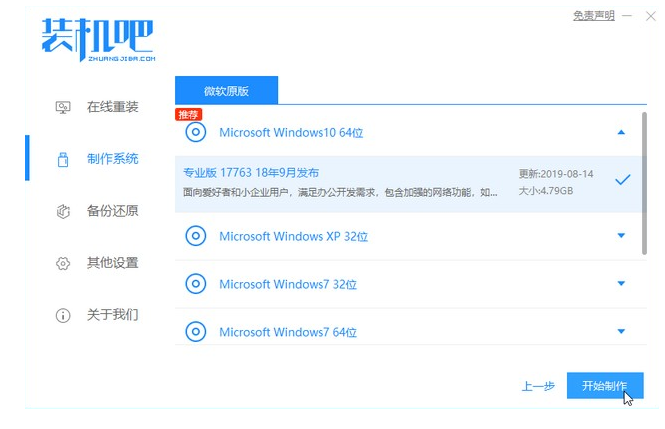
Task: Expand the Microsoft Windows XP 32位 arrow
Action: (x=621, y=236)
